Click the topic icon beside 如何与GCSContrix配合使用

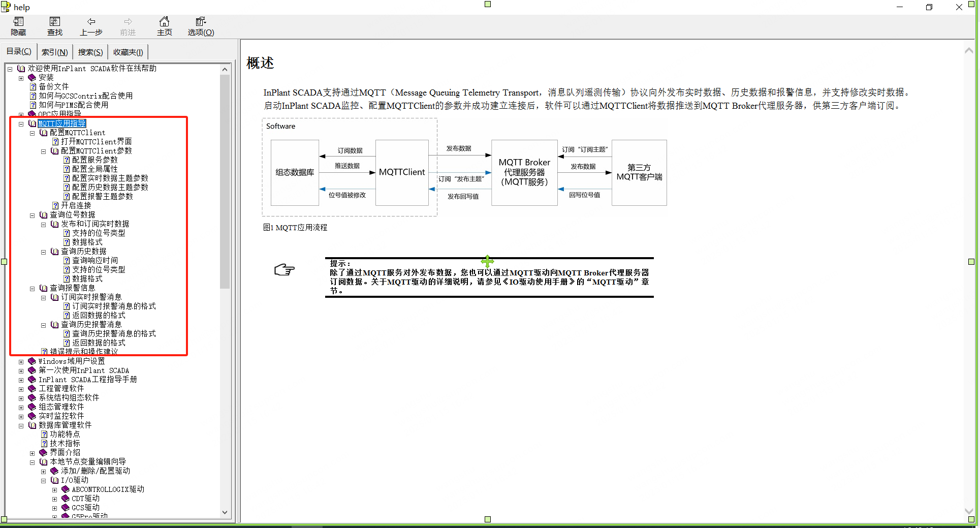pos(33,96)
